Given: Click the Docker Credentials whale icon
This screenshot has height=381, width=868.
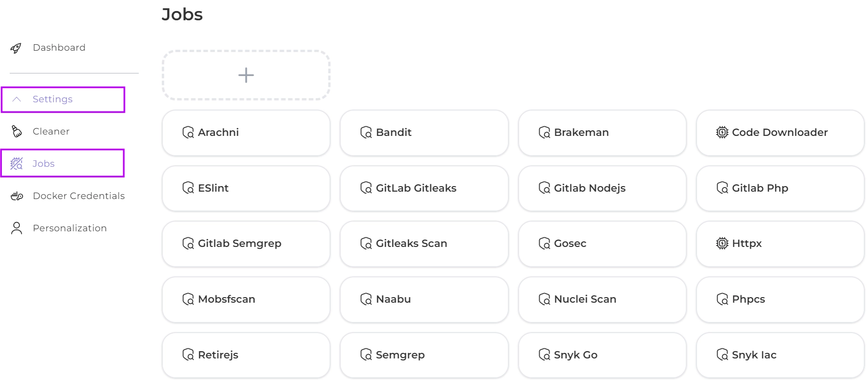Looking at the screenshot, I should pyautogui.click(x=17, y=196).
